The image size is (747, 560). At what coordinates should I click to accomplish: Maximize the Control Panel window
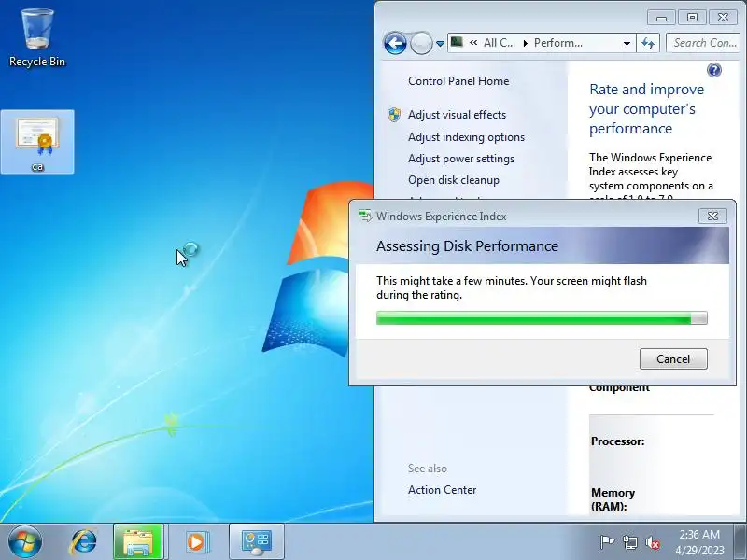point(692,18)
